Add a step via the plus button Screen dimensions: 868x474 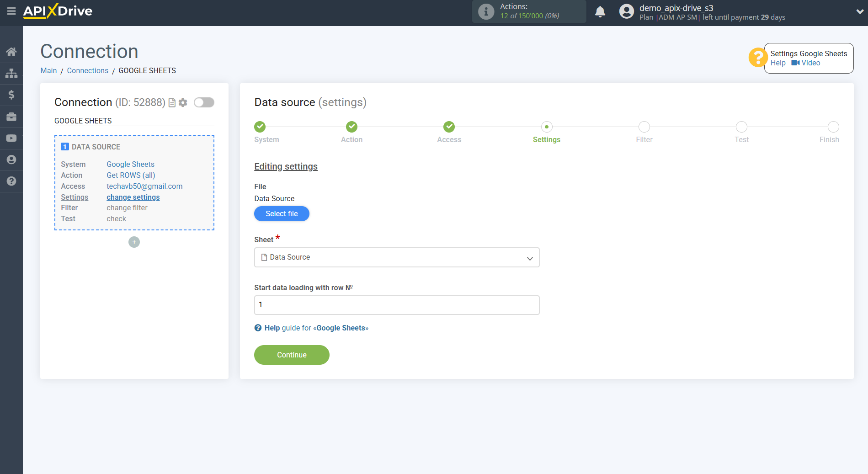click(134, 242)
